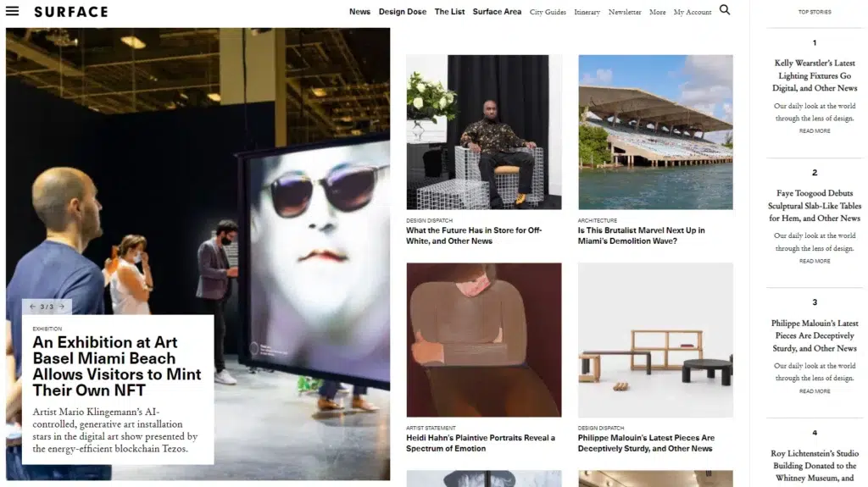Screen dimensions: 868x487
Task: Open Off-White article thumbnail image
Action: (x=483, y=132)
